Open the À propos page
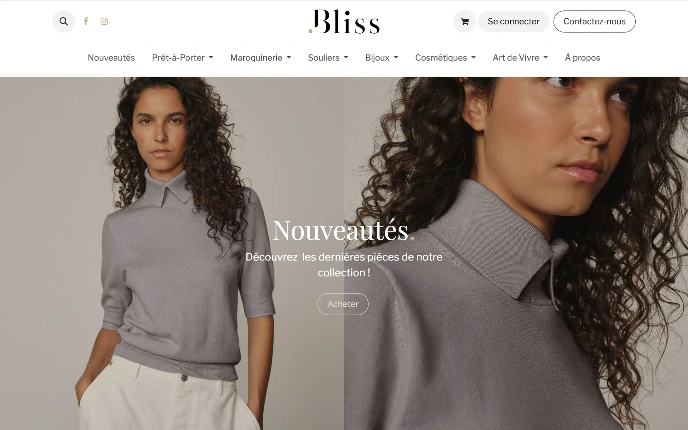The height and width of the screenshot is (430, 688). click(582, 57)
